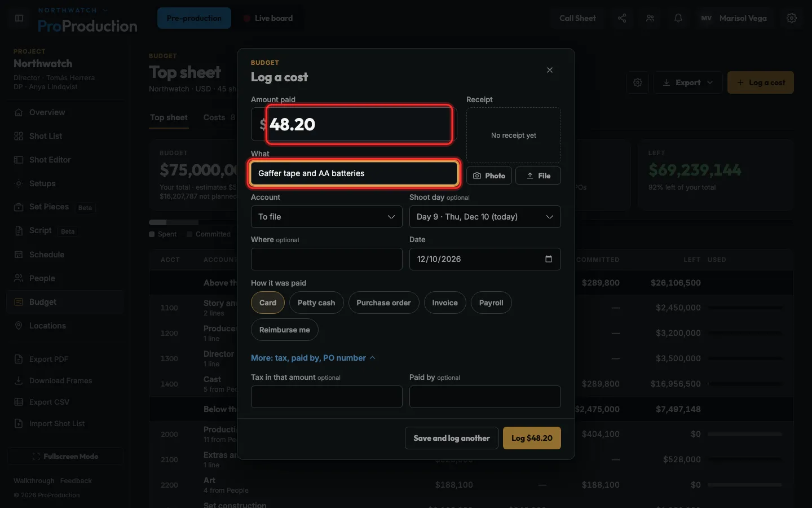Select Petty cash payment method

click(316, 303)
